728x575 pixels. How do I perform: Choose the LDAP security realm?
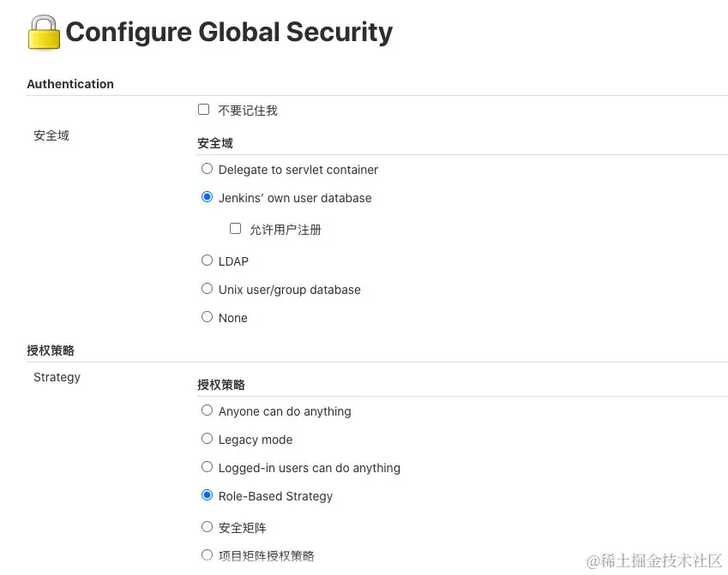207,261
